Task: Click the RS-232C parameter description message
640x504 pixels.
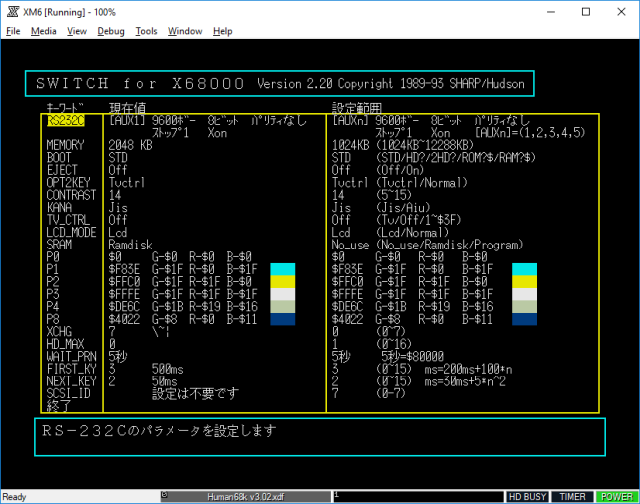Action: point(159,431)
